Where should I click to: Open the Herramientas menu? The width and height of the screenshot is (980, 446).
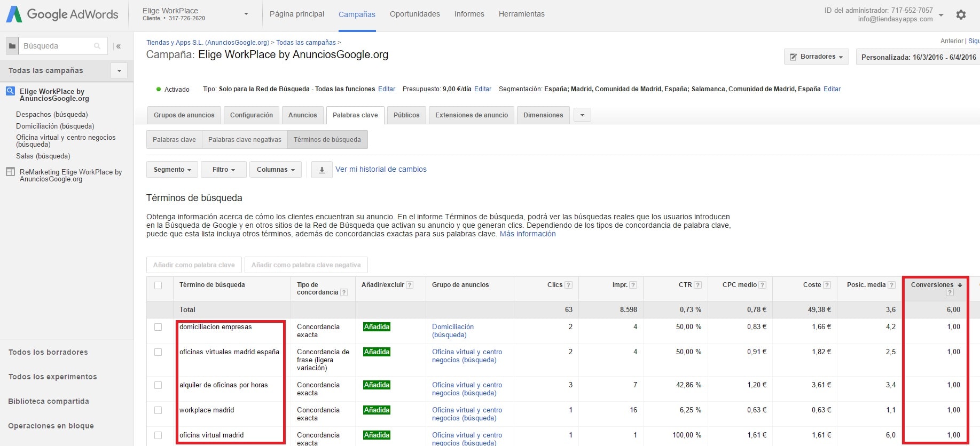point(522,14)
